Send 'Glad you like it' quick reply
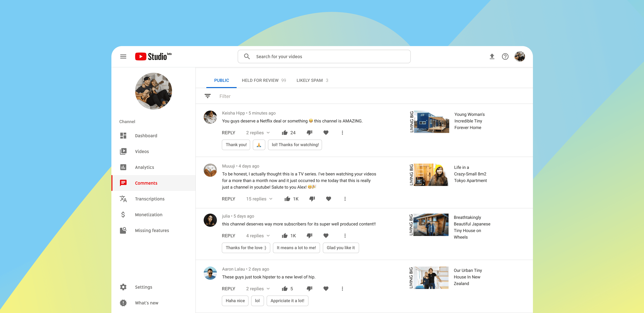The width and height of the screenshot is (644, 313). [340, 248]
